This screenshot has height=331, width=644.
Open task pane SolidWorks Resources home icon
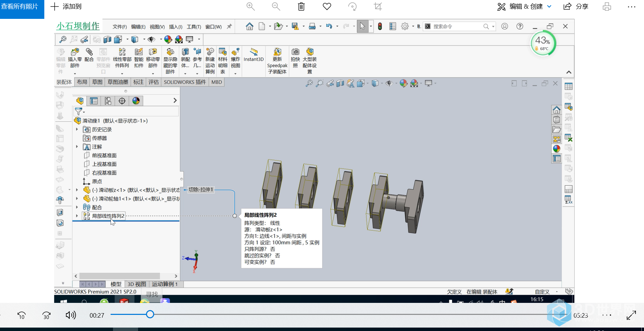pyautogui.click(x=556, y=110)
